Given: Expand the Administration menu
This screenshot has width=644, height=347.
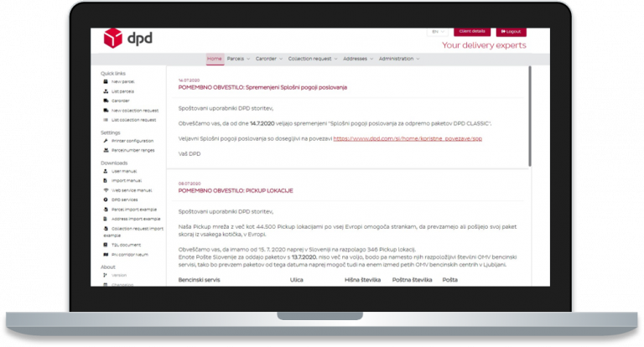Looking at the screenshot, I should click(x=399, y=59).
